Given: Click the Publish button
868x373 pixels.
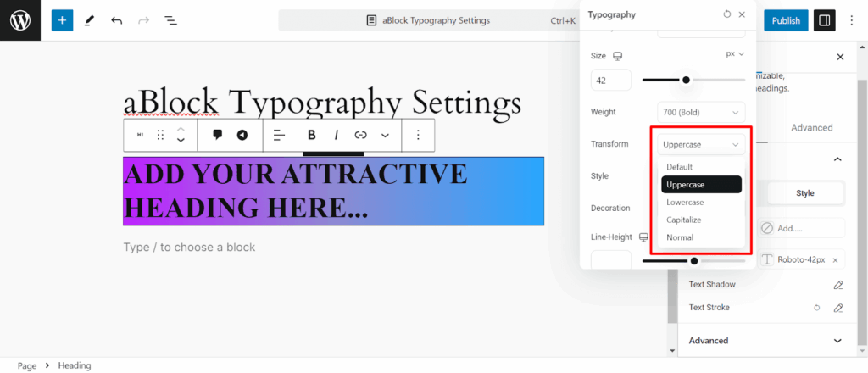Looking at the screenshot, I should tap(786, 20).
